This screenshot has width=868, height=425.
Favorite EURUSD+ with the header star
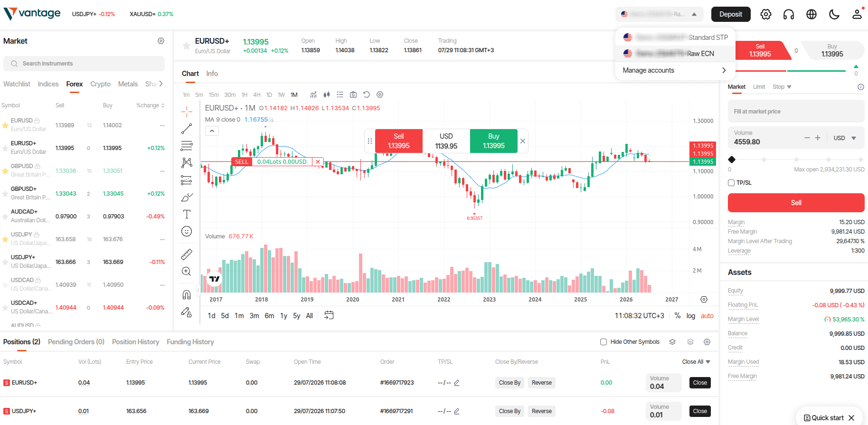pyautogui.click(x=187, y=46)
